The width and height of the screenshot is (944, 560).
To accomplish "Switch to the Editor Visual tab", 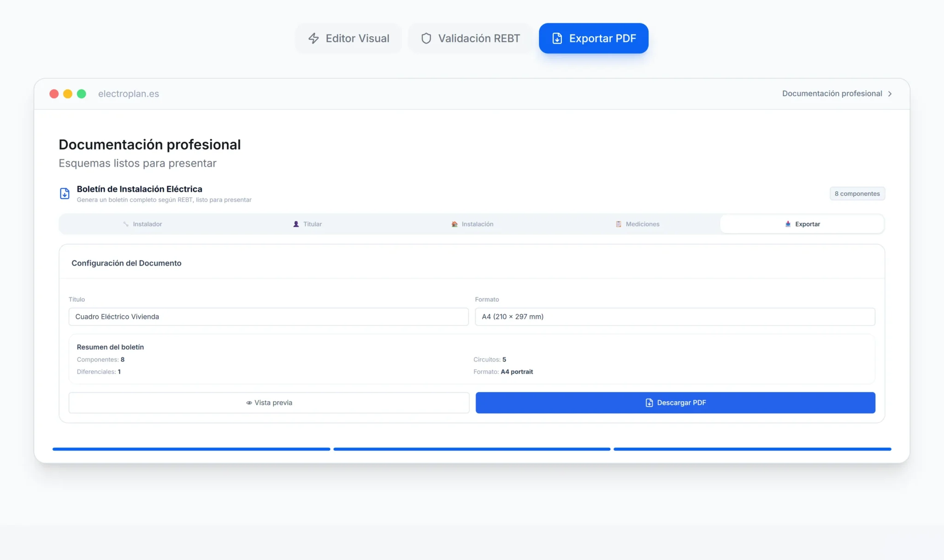I will coord(348,38).
